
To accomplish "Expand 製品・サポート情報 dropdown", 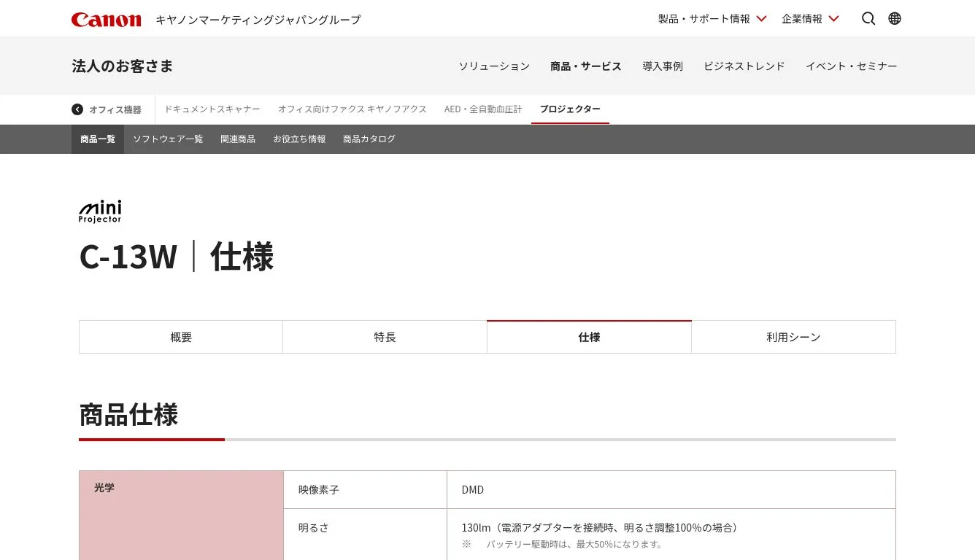I will 712,19.
